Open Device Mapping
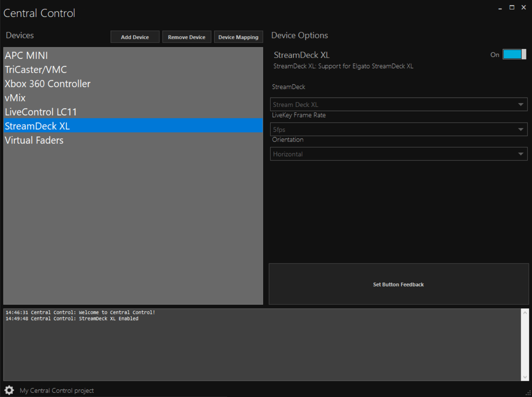 tap(238, 37)
